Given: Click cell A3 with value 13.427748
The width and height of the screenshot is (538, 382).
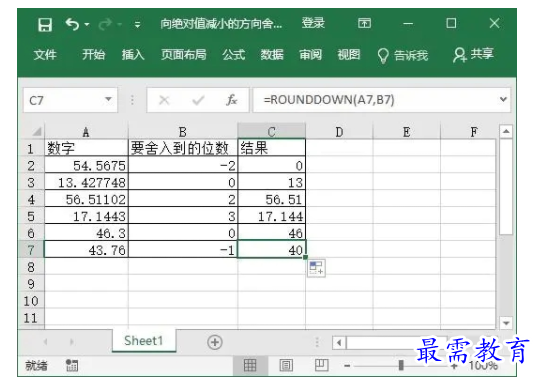Looking at the screenshot, I should (86, 182).
